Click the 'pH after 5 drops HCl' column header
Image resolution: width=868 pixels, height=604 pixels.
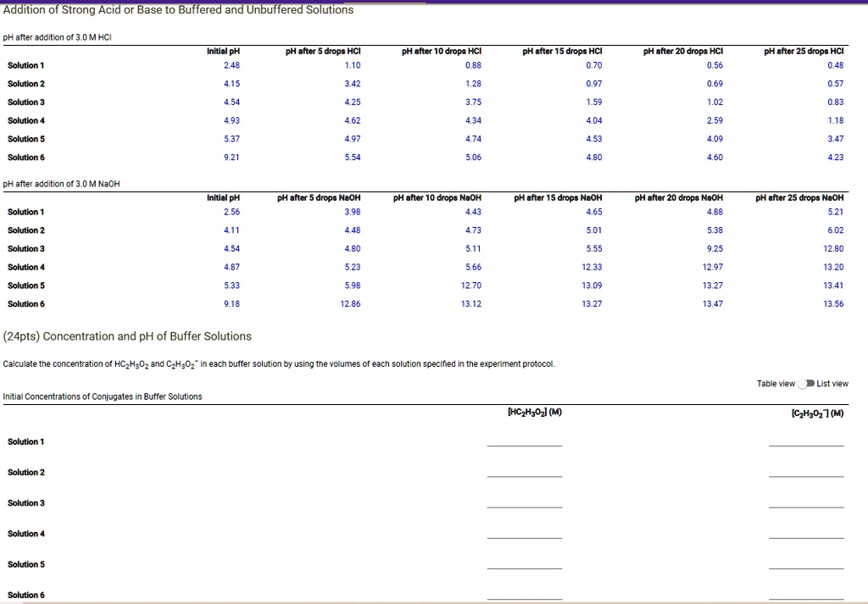coord(323,51)
